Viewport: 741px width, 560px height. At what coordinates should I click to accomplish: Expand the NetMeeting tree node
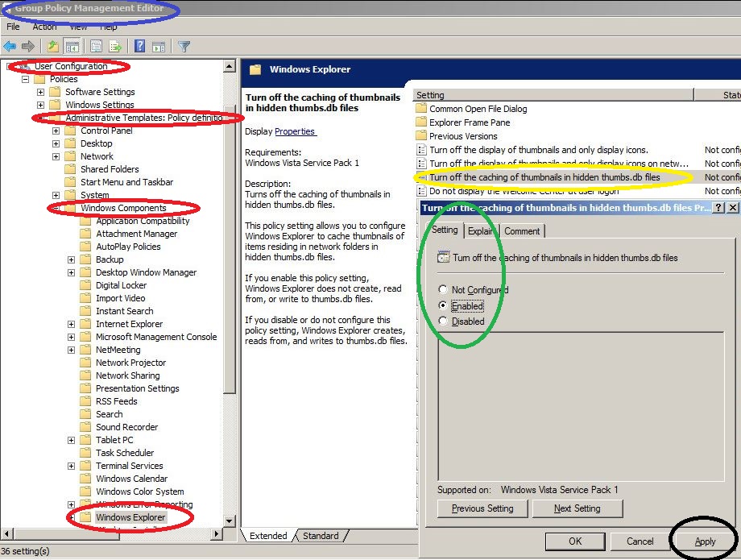[71, 350]
